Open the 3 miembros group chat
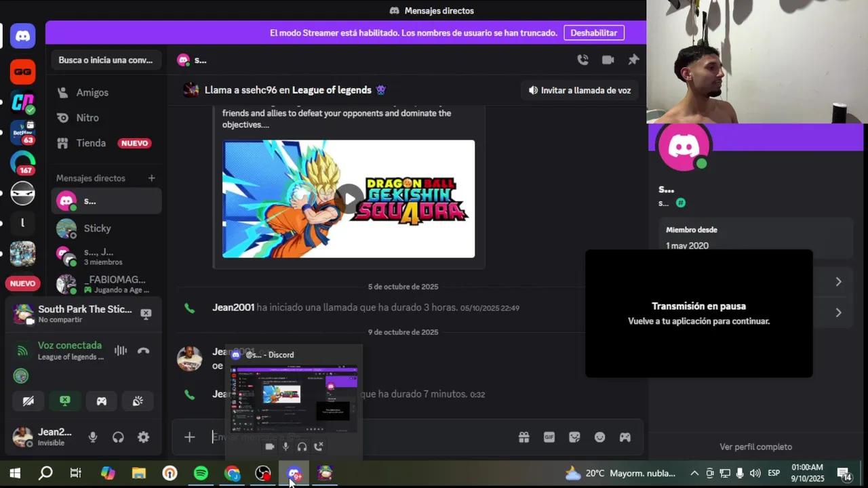Image resolution: width=868 pixels, height=488 pixels. point(106,256)
